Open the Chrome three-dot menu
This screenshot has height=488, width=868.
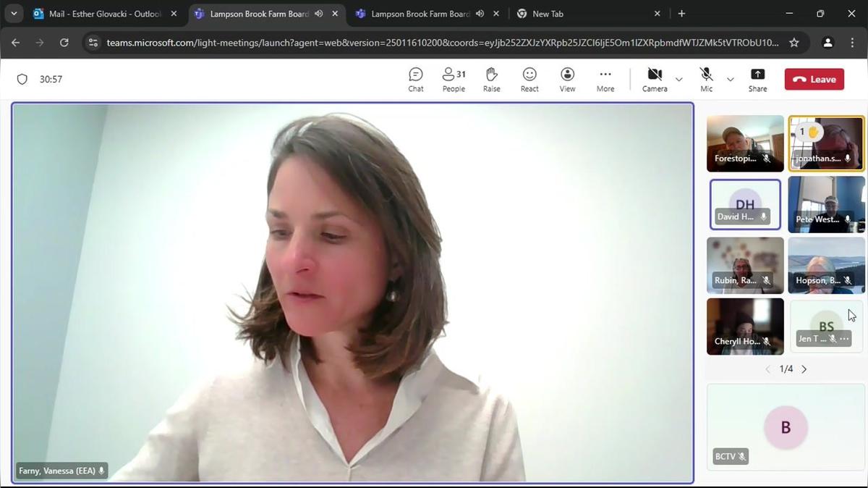pyautogui.click(x=852, y=43)
